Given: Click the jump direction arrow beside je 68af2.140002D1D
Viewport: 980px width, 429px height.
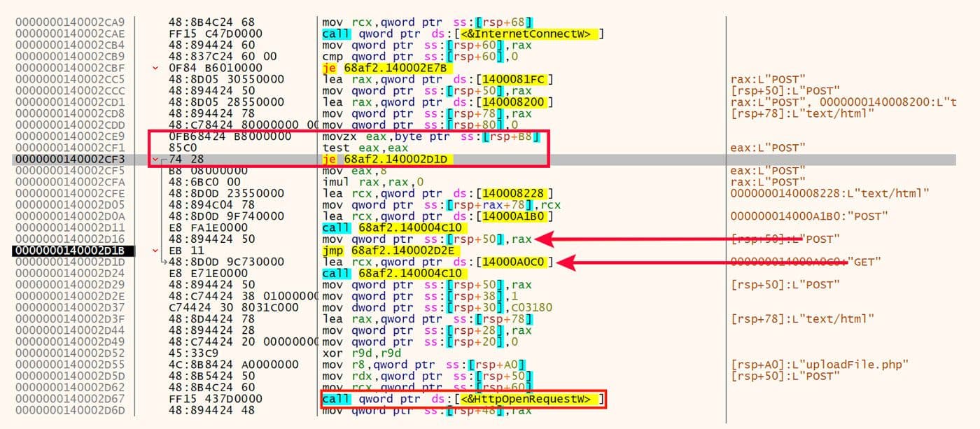Looking at the screenshot, I should point(157,159).
